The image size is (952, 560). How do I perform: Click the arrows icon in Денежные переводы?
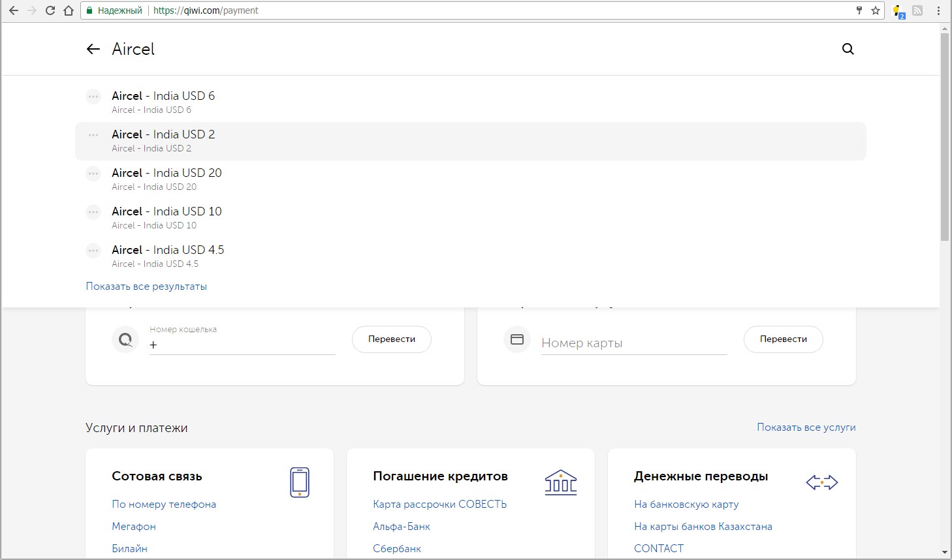coord(821,482)
